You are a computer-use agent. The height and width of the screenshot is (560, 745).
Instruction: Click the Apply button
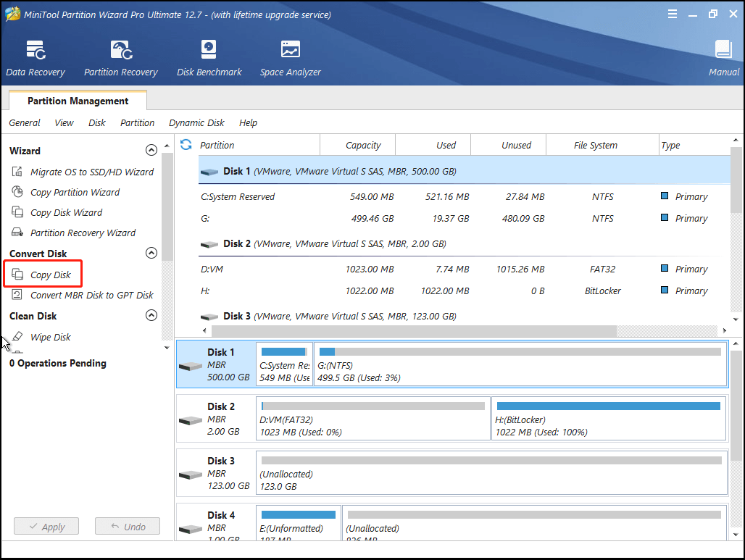(46, 526)
